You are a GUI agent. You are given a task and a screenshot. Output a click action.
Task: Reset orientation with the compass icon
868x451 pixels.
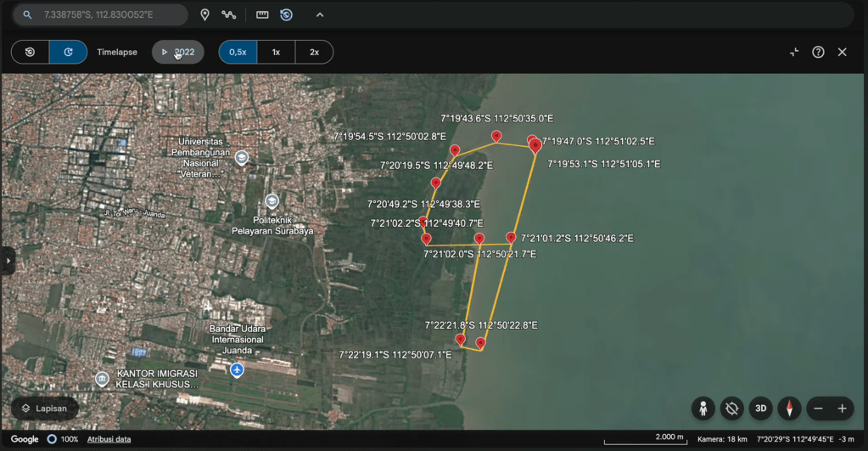tap(789, 409)
